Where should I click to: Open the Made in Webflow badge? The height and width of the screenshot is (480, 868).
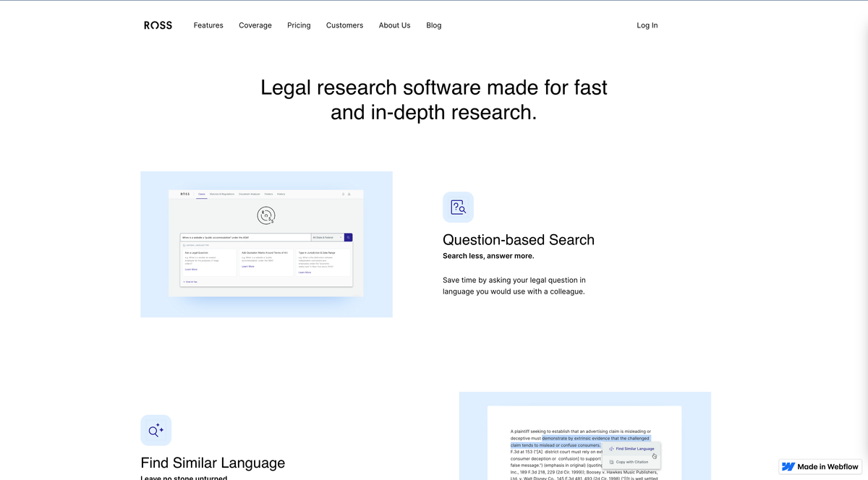point(821,466)
